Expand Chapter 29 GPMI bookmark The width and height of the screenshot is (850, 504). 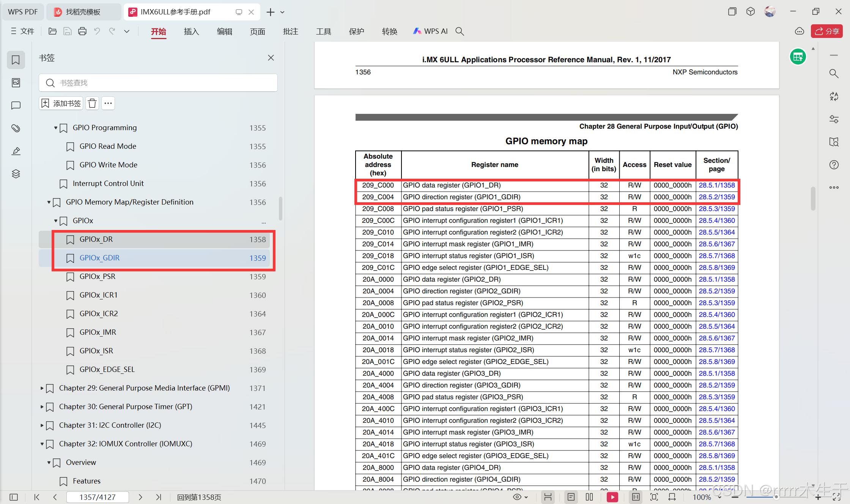point(42,388)
